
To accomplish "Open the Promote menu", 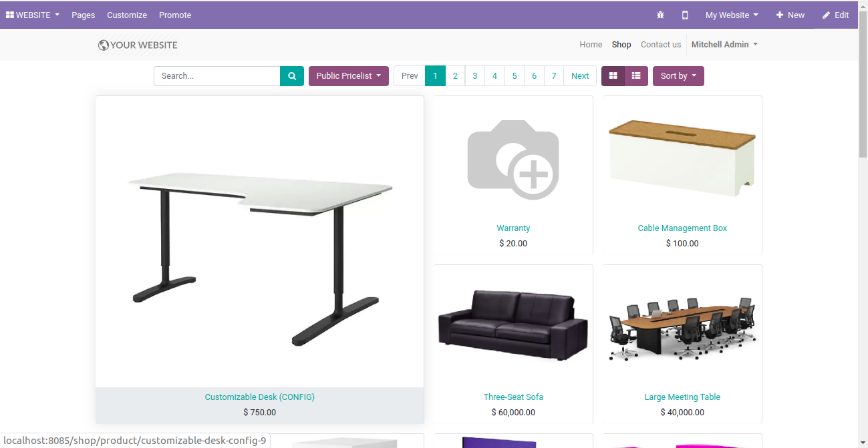I will [175, 15].
